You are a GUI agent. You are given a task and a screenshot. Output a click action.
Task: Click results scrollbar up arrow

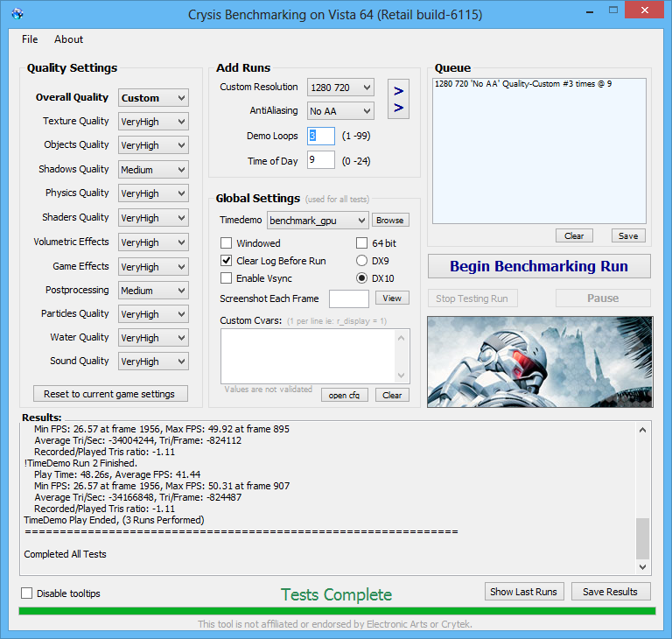click(x=642, y=430)
